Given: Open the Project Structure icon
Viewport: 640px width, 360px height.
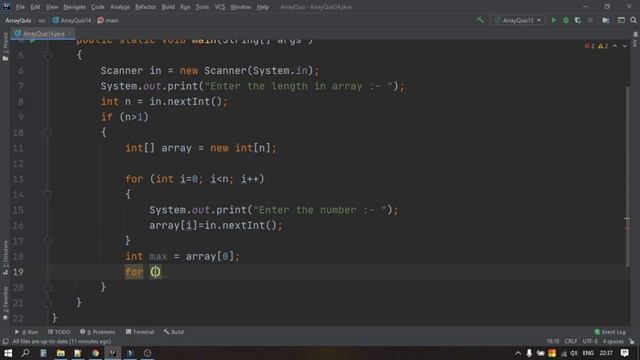Looking at the screenshot, I should (x=606, y=20).
